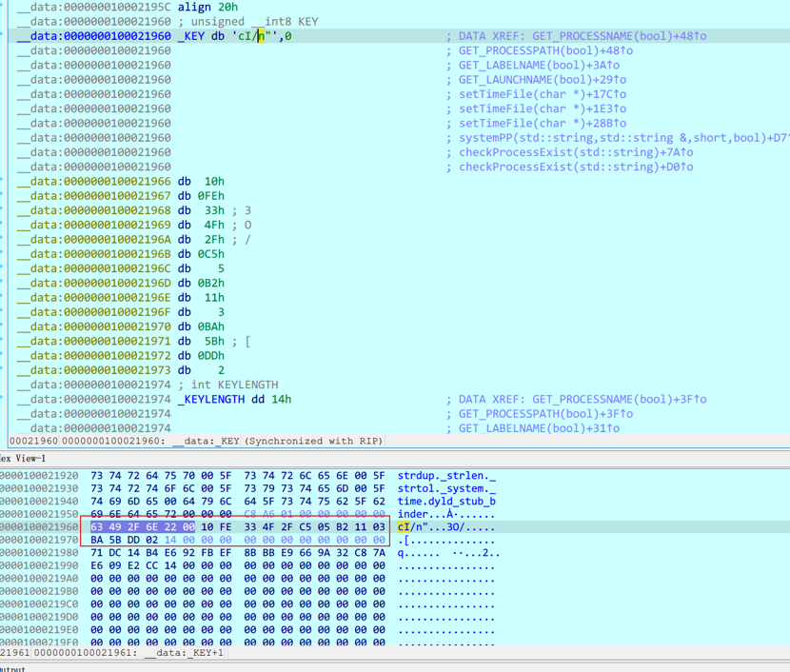Select hex row address 00001000219C0
This screenshot has width=790, height=672.
click(x=39, y=604)
